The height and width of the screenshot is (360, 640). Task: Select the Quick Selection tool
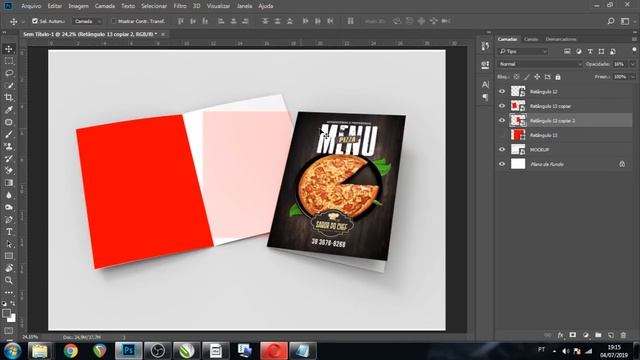[9, 85]
